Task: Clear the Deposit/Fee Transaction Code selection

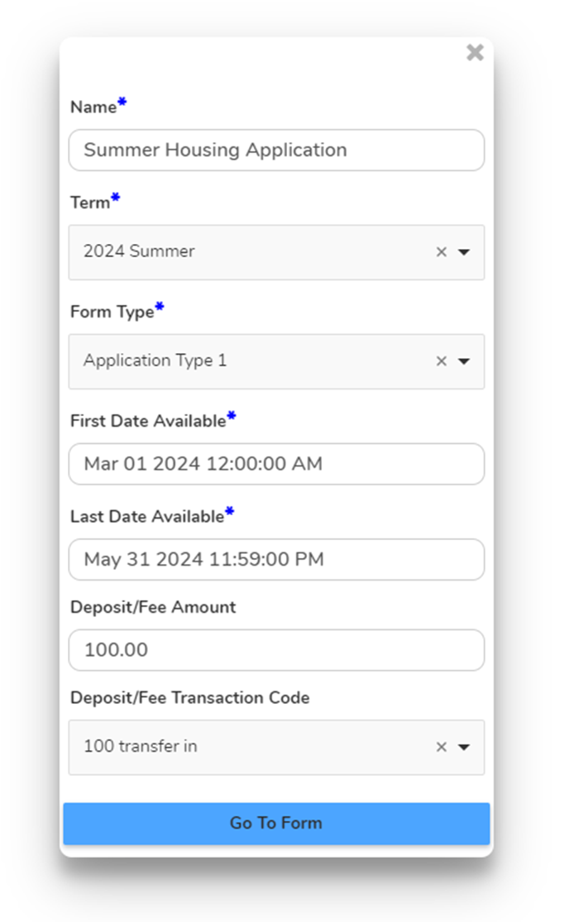Action: point(441,747)
